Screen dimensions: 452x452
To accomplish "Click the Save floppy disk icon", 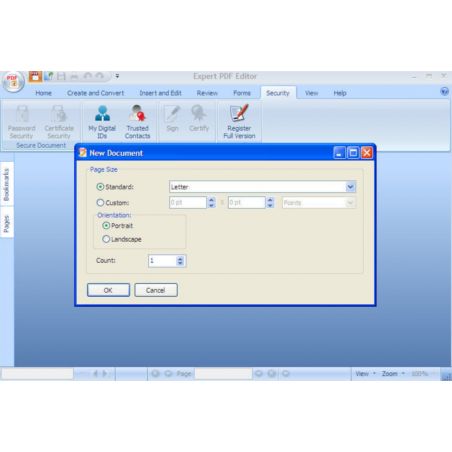I will point(61,76).
